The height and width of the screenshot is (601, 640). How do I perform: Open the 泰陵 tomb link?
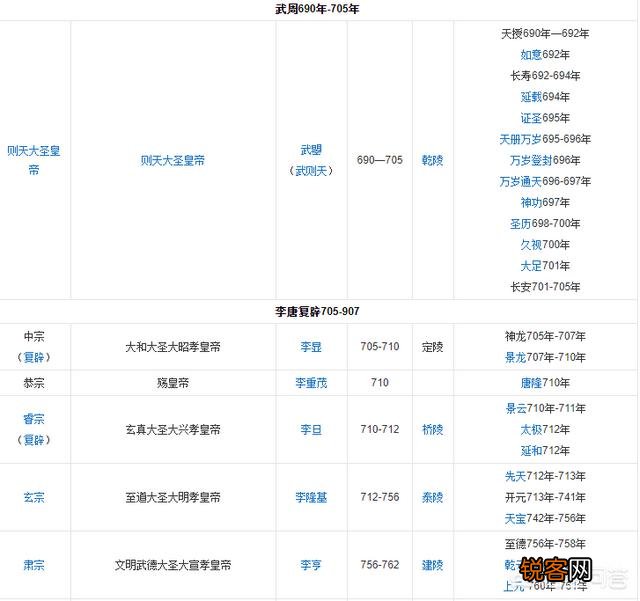[x=432, y=497]
